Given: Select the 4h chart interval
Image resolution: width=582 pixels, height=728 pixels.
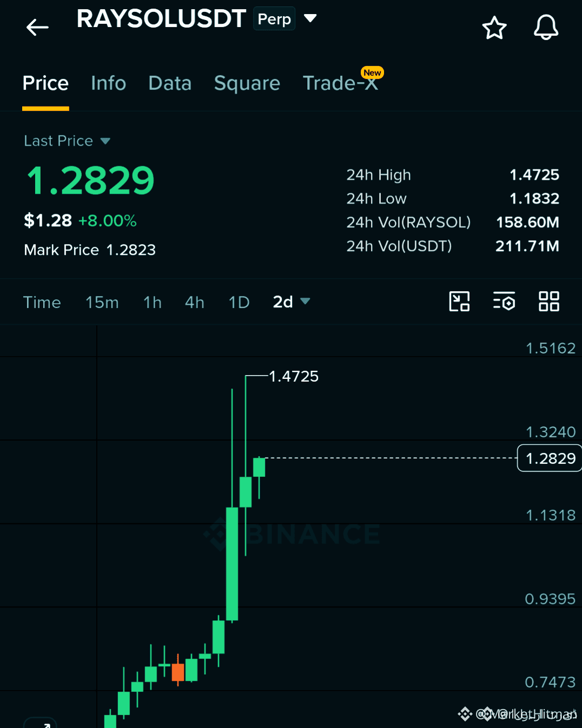Looking at the screenshot, I should [195, 302].
